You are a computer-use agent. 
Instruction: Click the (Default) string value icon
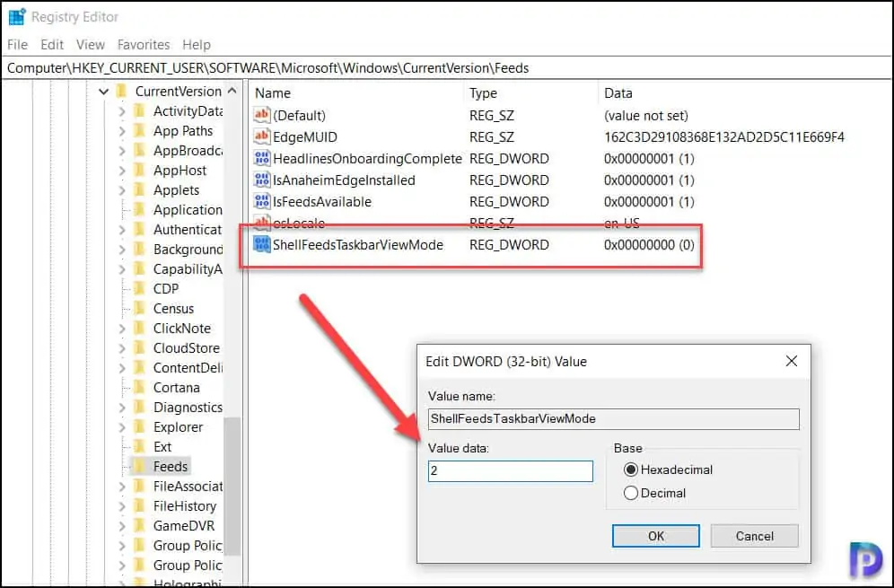coord(262,115)
